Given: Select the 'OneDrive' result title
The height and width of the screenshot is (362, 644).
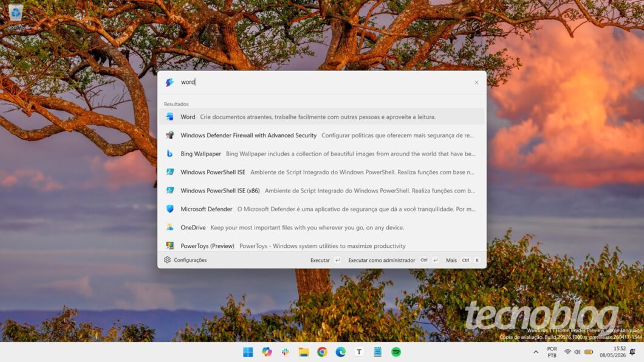Looking at the screenshot, I should (x=193, y=227).
